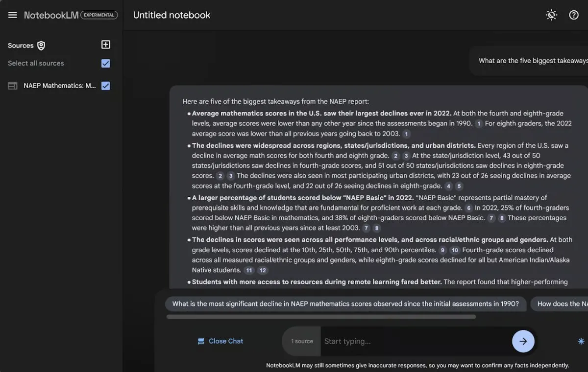Click the second suggested question starting 'How does the'
This screenshot has width=588, height=372.
click(561, 303)
